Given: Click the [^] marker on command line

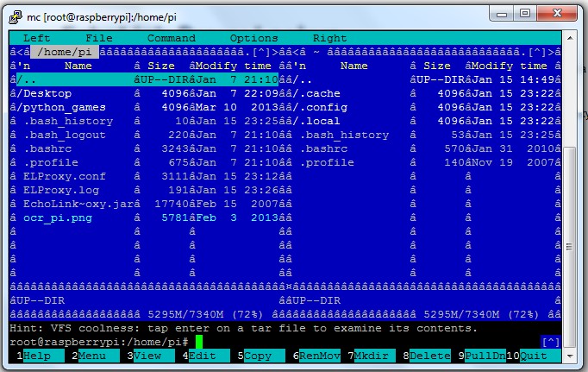Looking at the screenshot, I should click(x=551, y=342).
